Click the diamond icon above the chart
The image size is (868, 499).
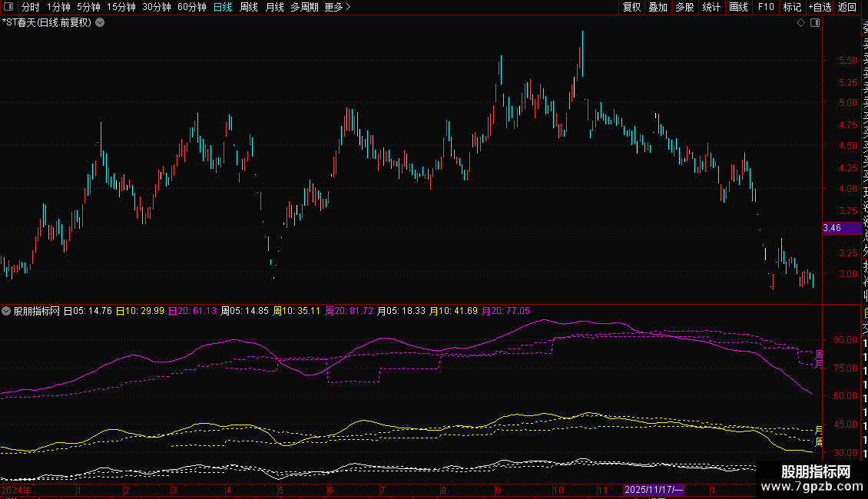tap(800, 23)
